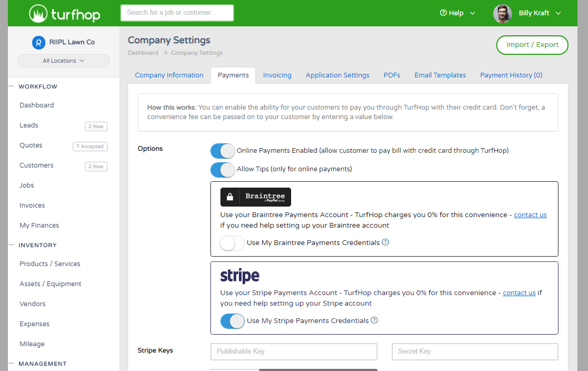
Task: Enable Use My Braintree Payments Credentials
Action: pyautogui.click(x=231, y=243)
